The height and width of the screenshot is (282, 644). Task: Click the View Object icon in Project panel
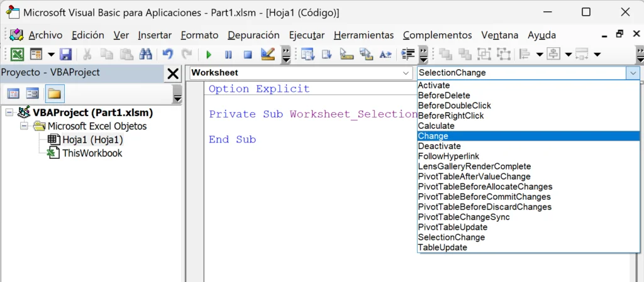(33, 94)
